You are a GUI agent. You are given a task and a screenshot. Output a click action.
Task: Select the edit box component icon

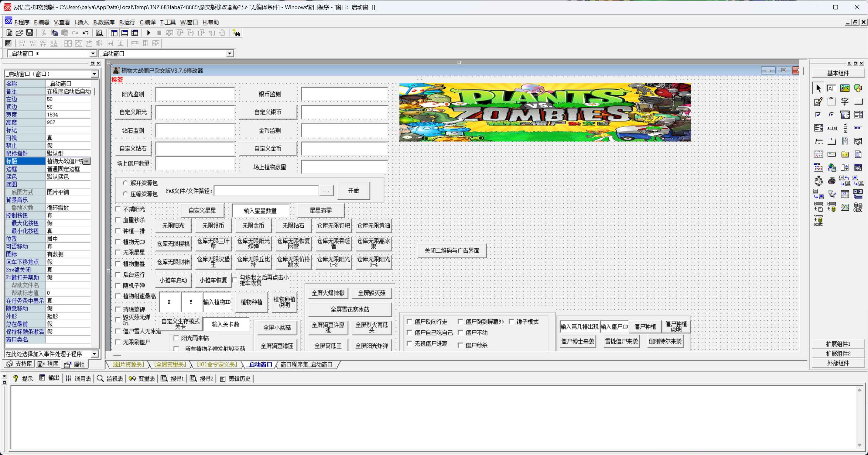tap(831, 88)
